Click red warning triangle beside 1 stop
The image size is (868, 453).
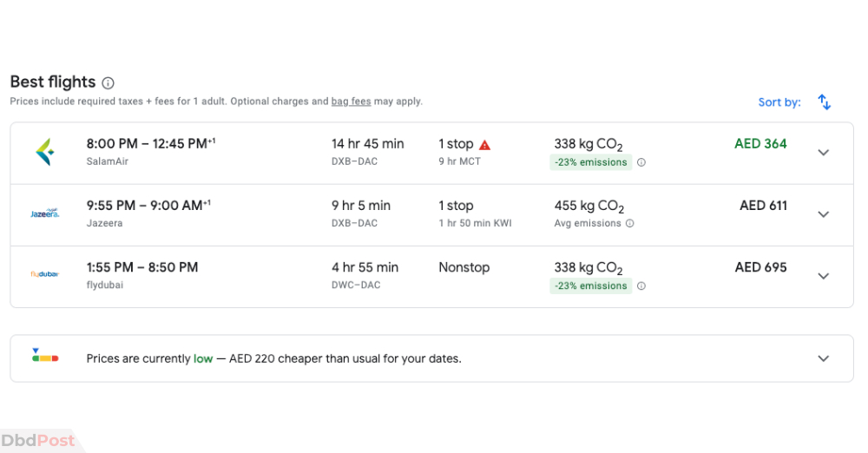click(x=485, y=145)
